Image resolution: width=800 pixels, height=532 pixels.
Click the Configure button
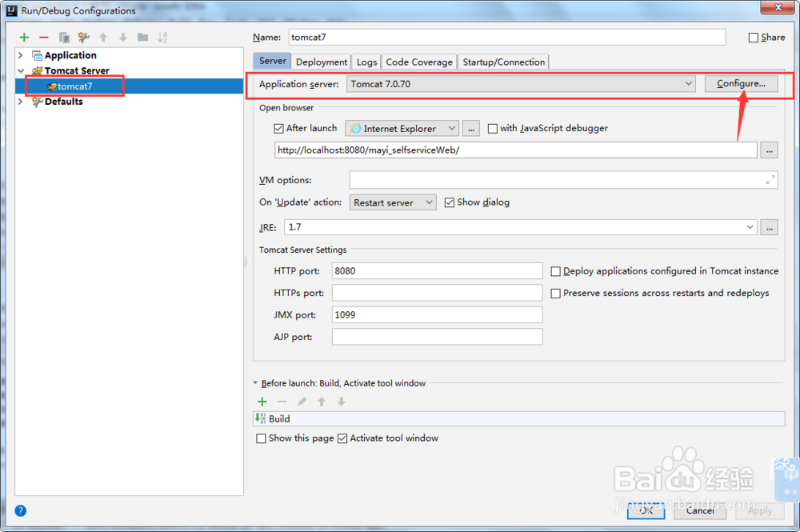pos(740,83)
